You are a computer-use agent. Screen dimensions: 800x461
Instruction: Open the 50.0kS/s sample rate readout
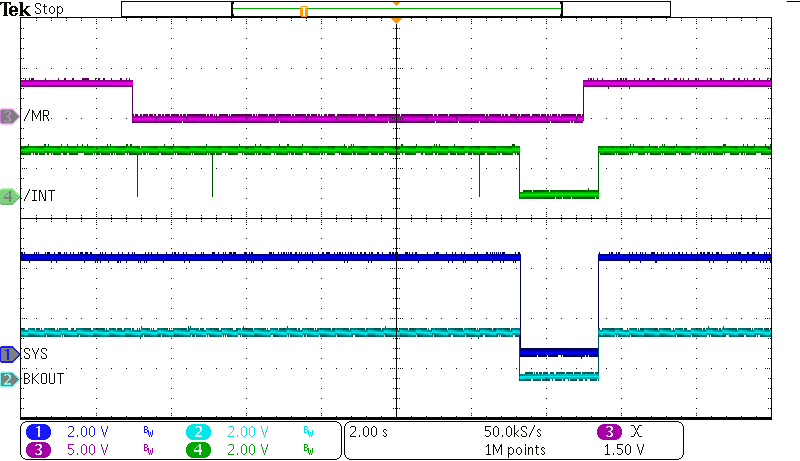pyautogui.click(x=514, y=432)
